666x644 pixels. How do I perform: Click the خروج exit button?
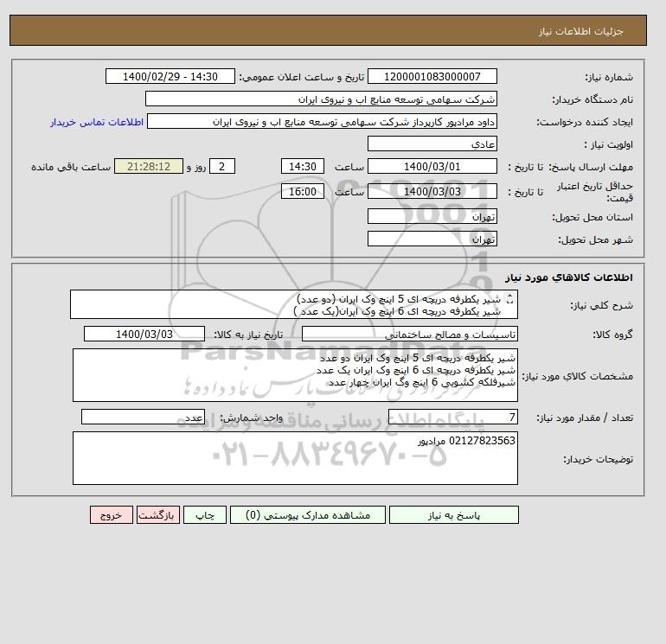[112, 515]
